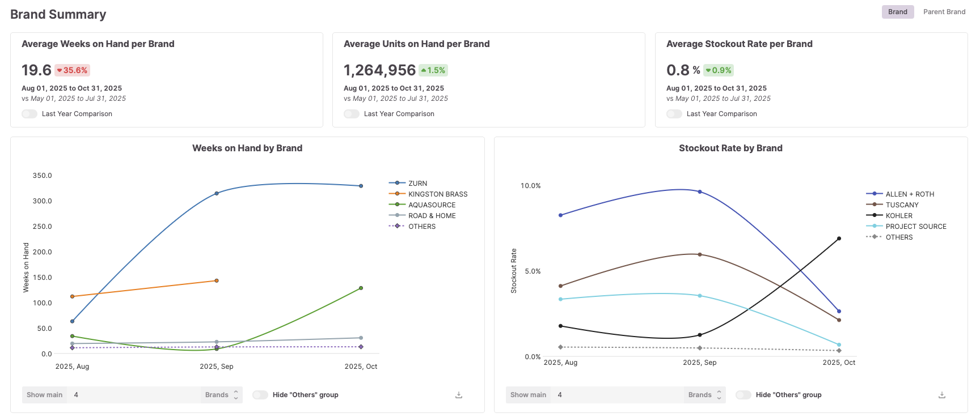Enable Last Year Comparison for Units on Hand

pyautogui.click(x=352, y=114)
